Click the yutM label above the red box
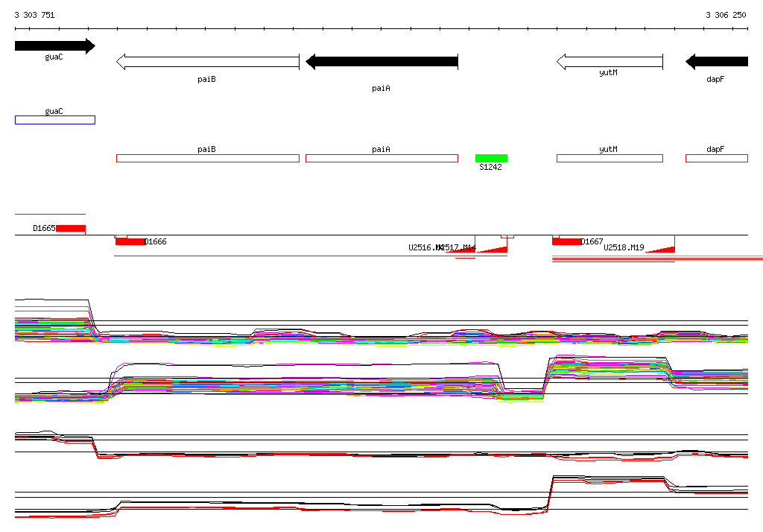763x532 pixels. (x=608, y=150)
